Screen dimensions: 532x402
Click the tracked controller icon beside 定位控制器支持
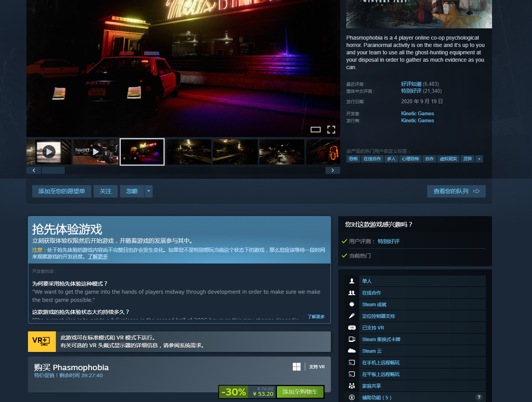(x=352, y=316)
